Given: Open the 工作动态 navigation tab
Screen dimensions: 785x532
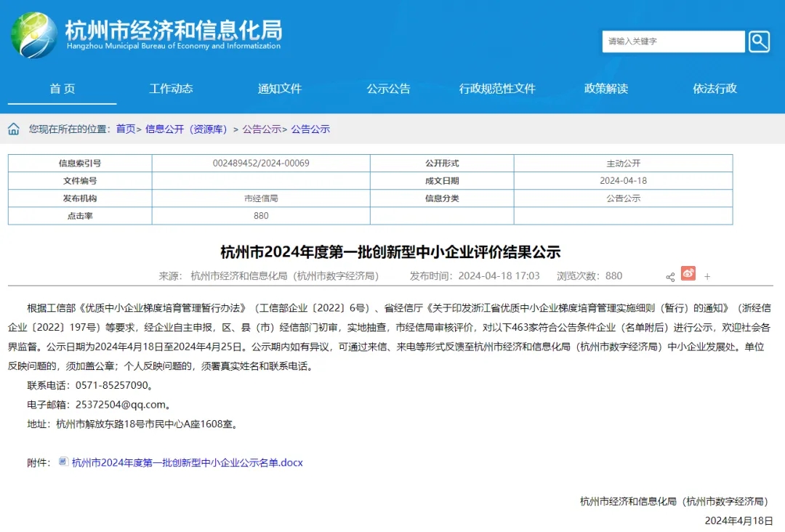Looking at the screenshot, I should coord(171,89).
